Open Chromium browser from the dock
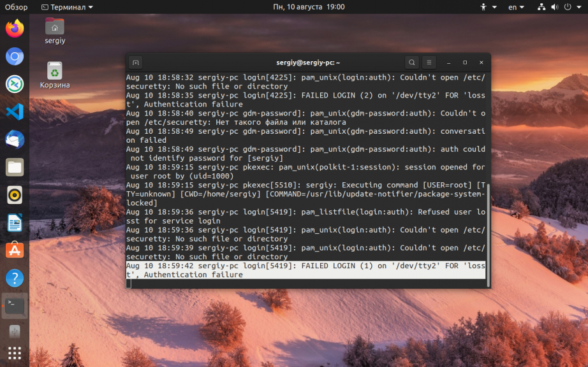The width and height of the screenshot is (588, 367). 15,57
